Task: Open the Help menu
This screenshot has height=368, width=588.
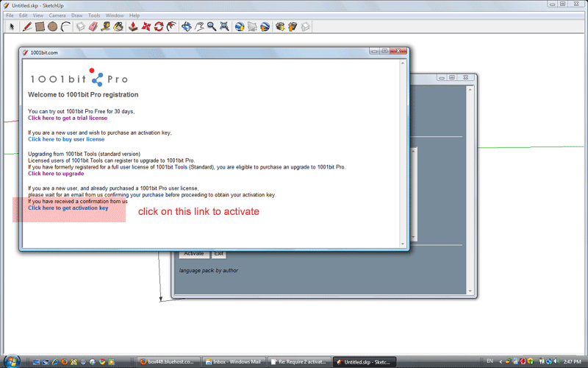Action: click(135, 15)
